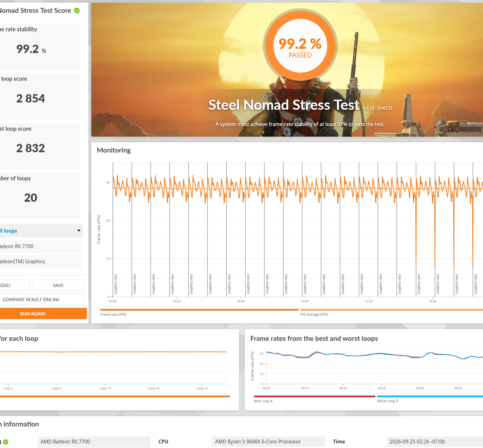Click the 2026-09-25 02:26 time field
Viewport: 483px width, 448px height.
tap(435, 442)
